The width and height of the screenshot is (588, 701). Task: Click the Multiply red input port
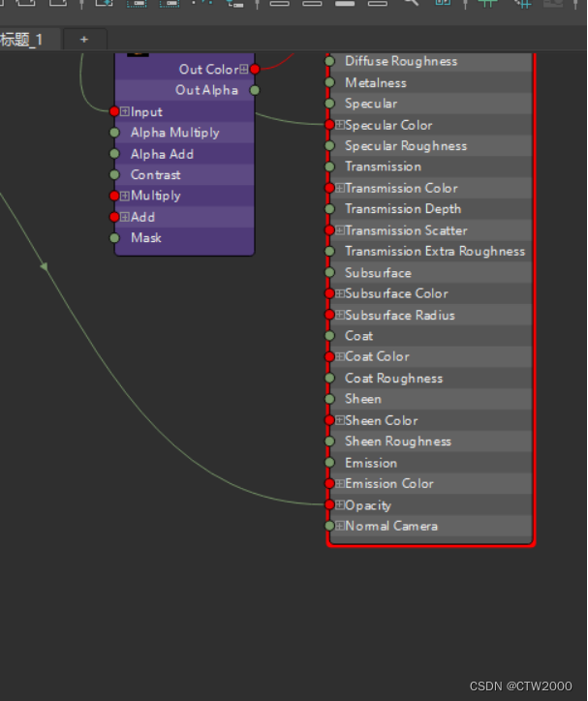114,196
